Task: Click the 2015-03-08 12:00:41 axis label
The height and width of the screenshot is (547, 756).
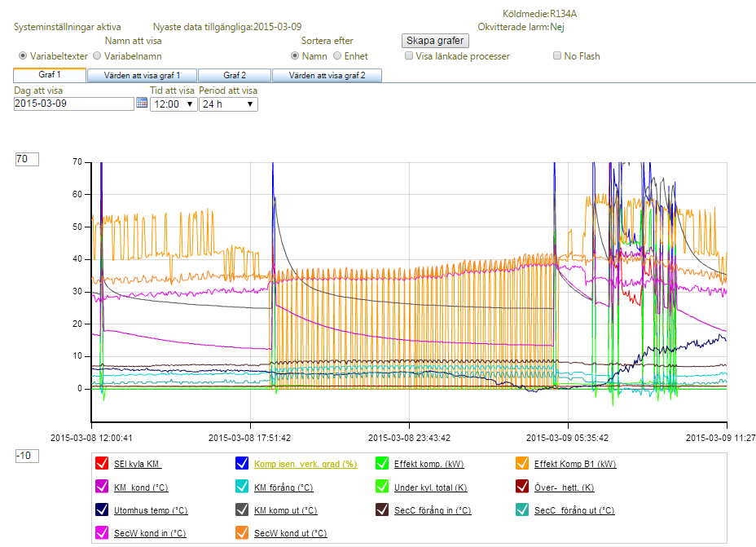Action: pos(91,438)
